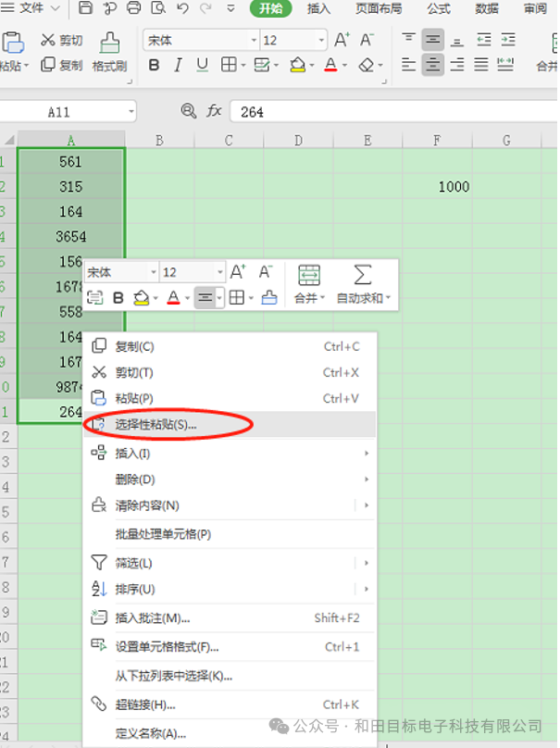Toggle horizontal center alignment in ribbon

click(432, 65)
